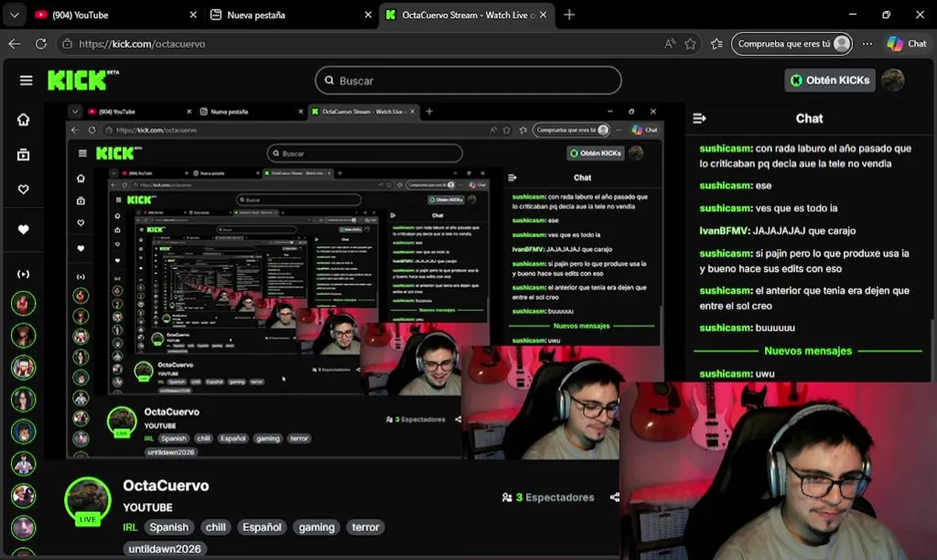937x560 pixels.
Task: Open the Kick hamburger menu
Action: [26, 80]
